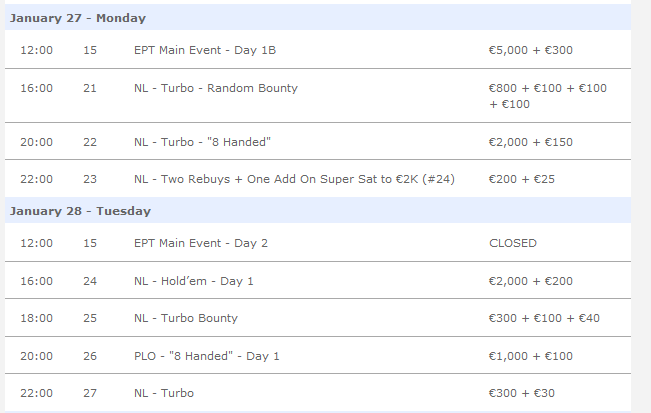Viewport: 651px width, 413px height.
Task: Open NL - Hold'em - Day 1 event
Action: click(193, 281)
